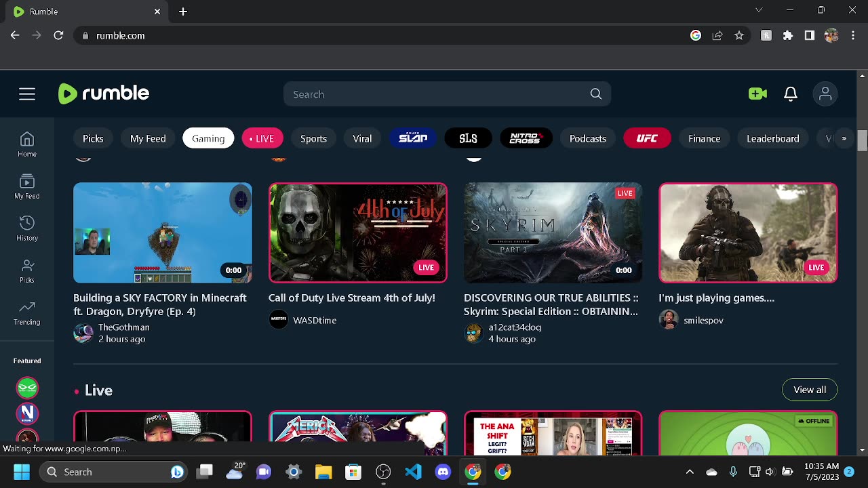Open the upload video camera icon
Screen dimensions: 868x488
(757, 94)
